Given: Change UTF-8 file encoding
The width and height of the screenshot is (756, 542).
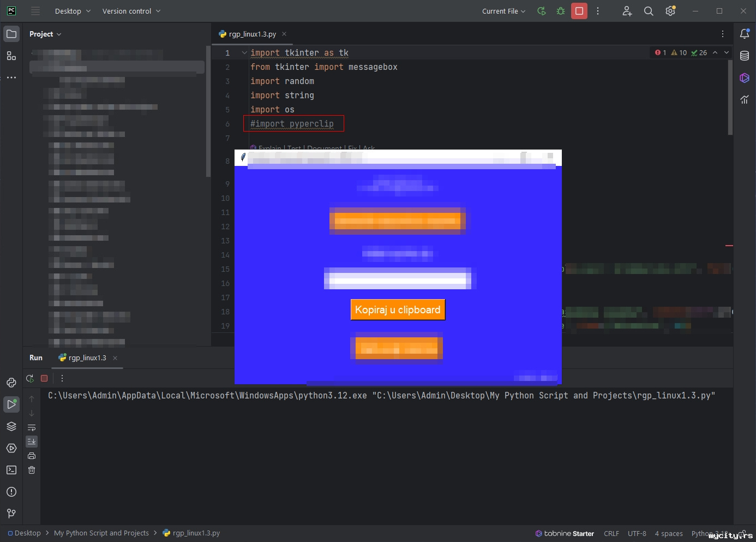Looking at the screenshot, I should (x=637, y=533).
